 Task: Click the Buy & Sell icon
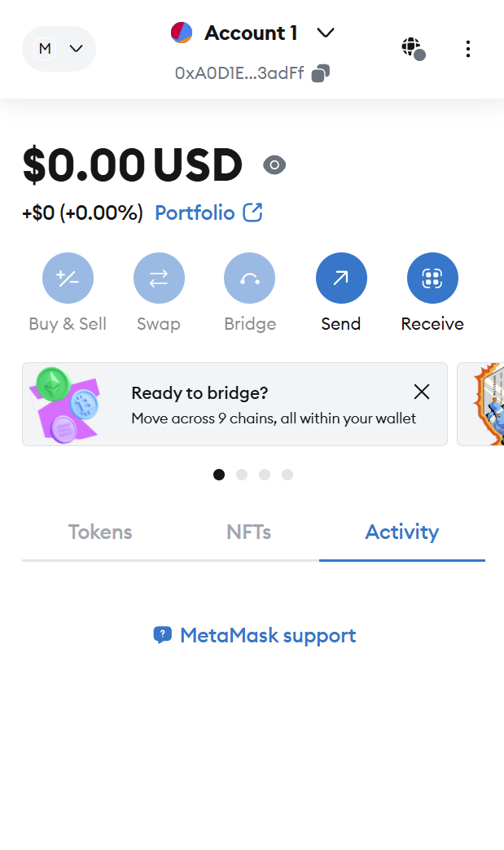tap(68, 278)
